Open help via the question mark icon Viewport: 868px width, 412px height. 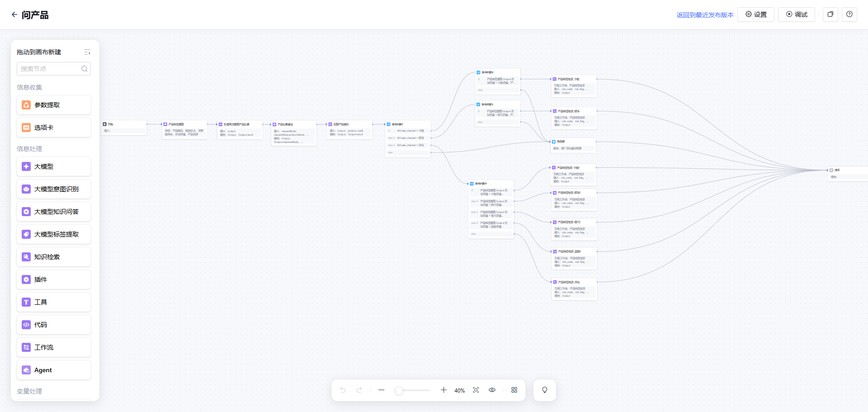pos(849,14)
